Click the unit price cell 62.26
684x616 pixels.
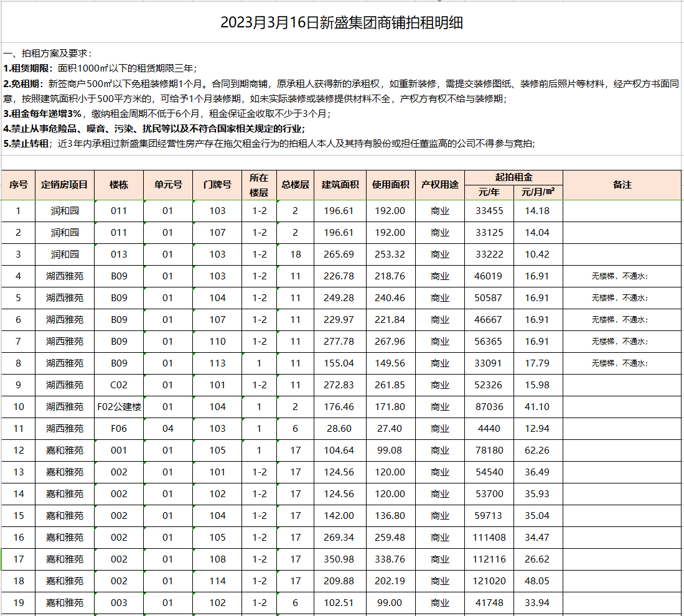point(538,450)
